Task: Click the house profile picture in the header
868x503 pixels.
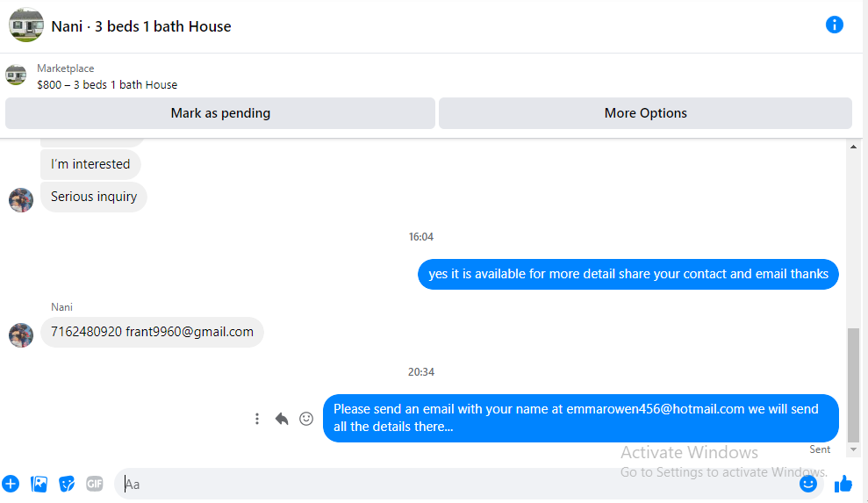Action: pyautogui.click(x=26, y=25)
